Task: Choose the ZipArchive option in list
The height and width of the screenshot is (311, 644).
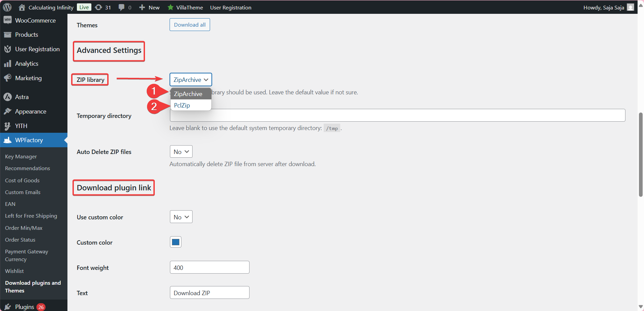Action: pos(191,94)
